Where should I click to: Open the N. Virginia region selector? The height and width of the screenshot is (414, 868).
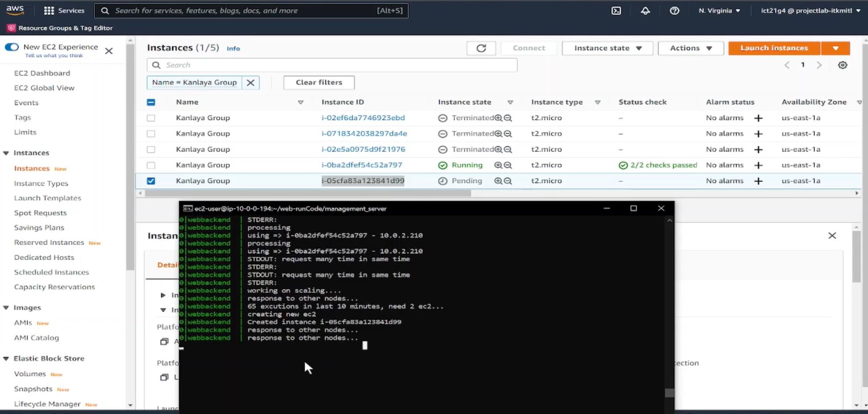point(719,10)
